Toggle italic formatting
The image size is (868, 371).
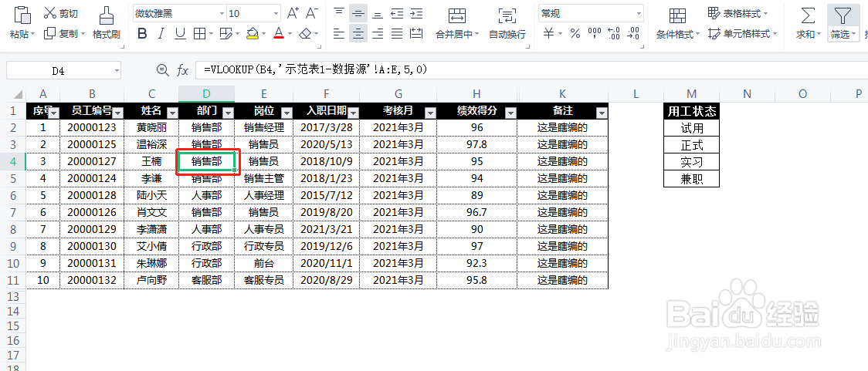coord(161,34)
